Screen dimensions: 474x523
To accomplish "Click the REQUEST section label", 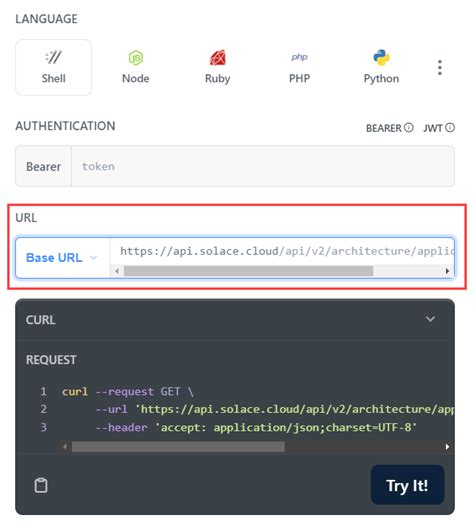I will click(51, 360).
